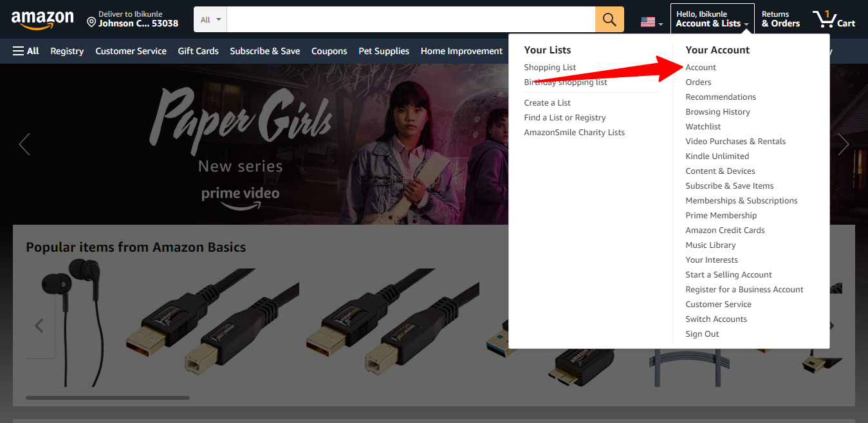Open Recommendations

(721, 97)
